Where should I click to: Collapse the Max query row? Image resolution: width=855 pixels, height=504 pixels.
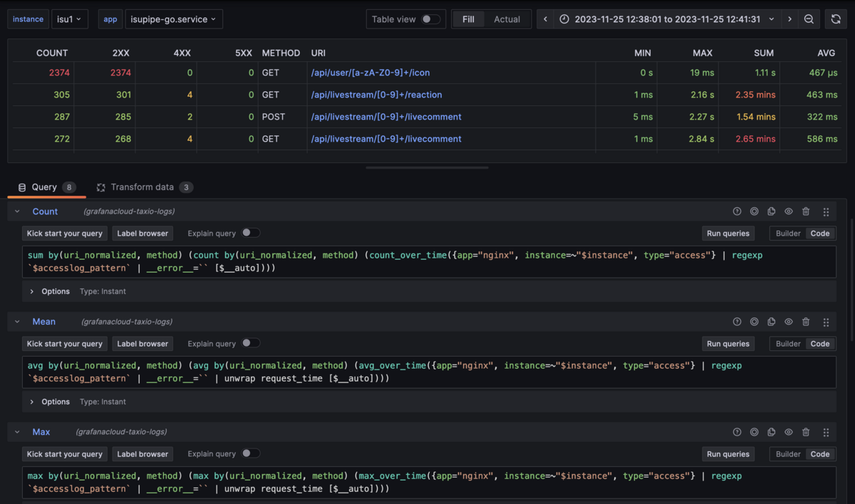18,432
